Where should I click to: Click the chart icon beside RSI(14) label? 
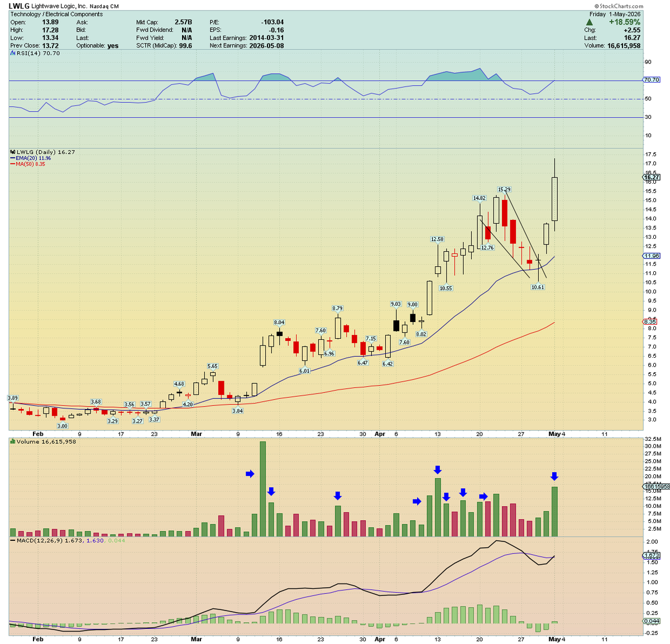pyautogui.click(x=13, y=54)
